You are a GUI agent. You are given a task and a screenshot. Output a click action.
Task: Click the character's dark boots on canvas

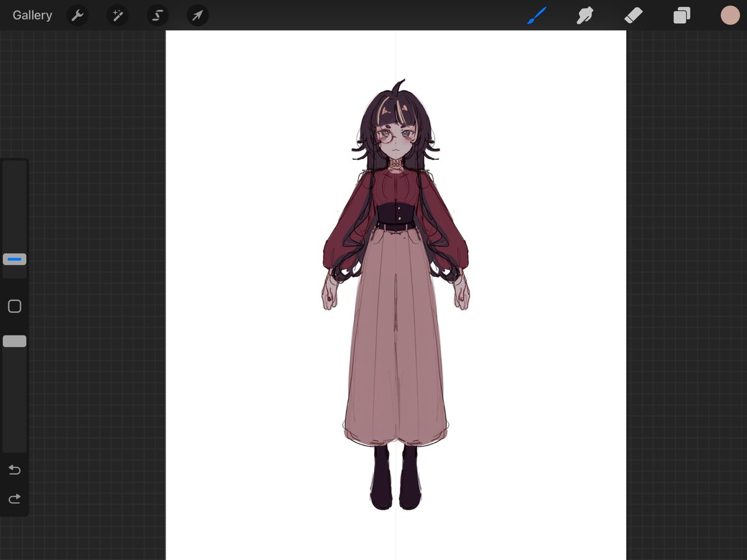pyautogui.click(x=396, y=477)
